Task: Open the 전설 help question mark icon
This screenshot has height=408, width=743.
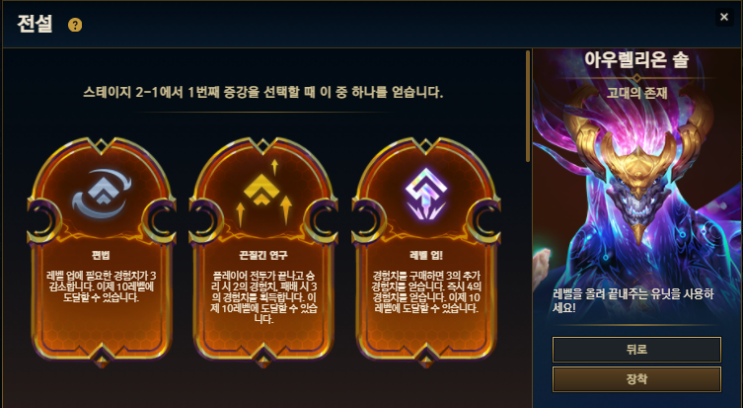Action: [75, 25]
